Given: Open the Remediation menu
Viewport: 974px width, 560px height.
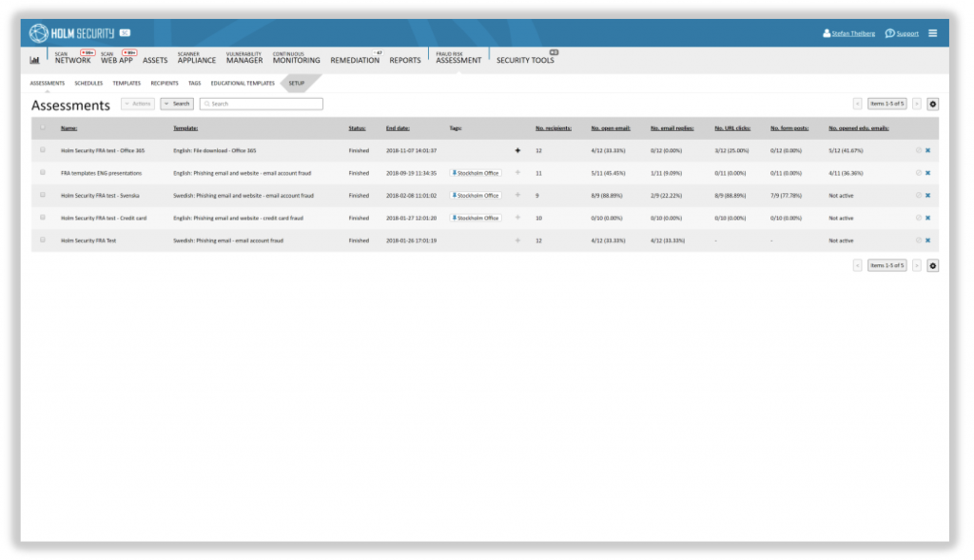Looking at the screenshot, I should (x=355, y=60).
